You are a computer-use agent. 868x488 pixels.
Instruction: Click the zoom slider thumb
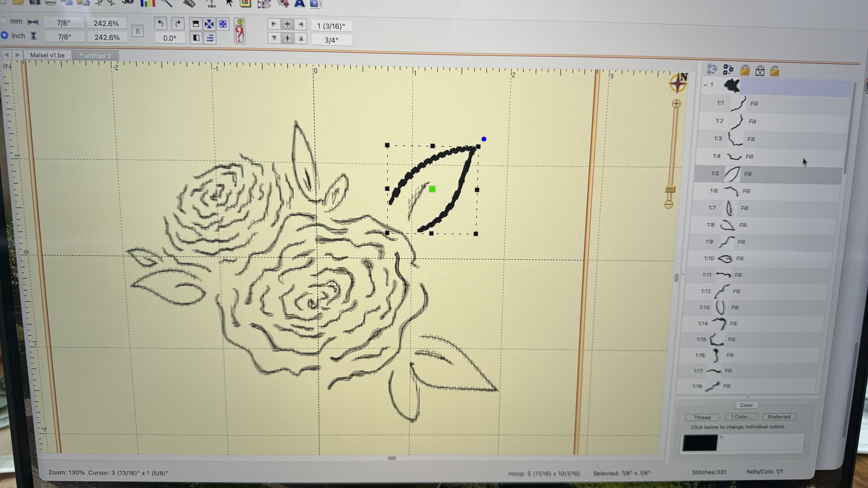[x=670, y=189]
